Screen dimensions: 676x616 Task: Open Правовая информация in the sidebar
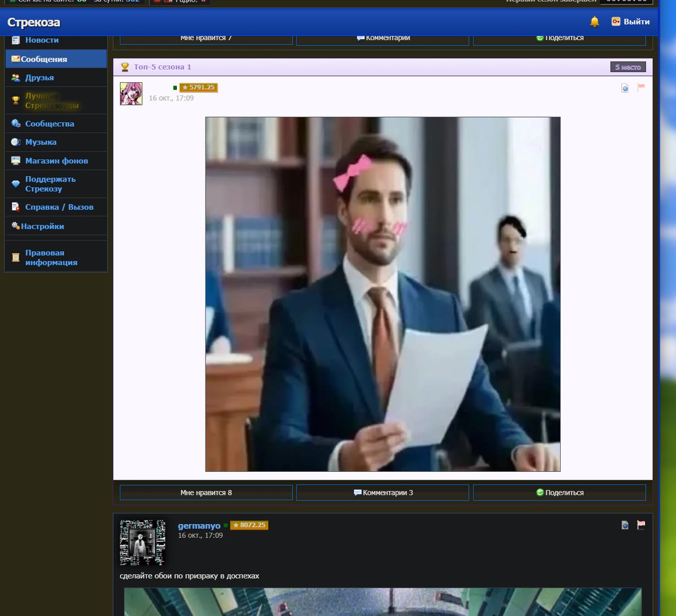(56, 257)
